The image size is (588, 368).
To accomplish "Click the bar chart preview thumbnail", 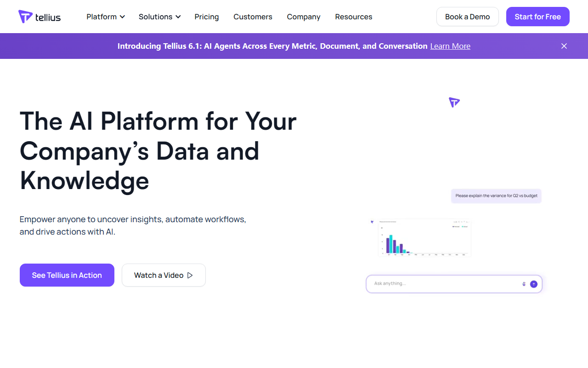I will click(x=424, y=237).
